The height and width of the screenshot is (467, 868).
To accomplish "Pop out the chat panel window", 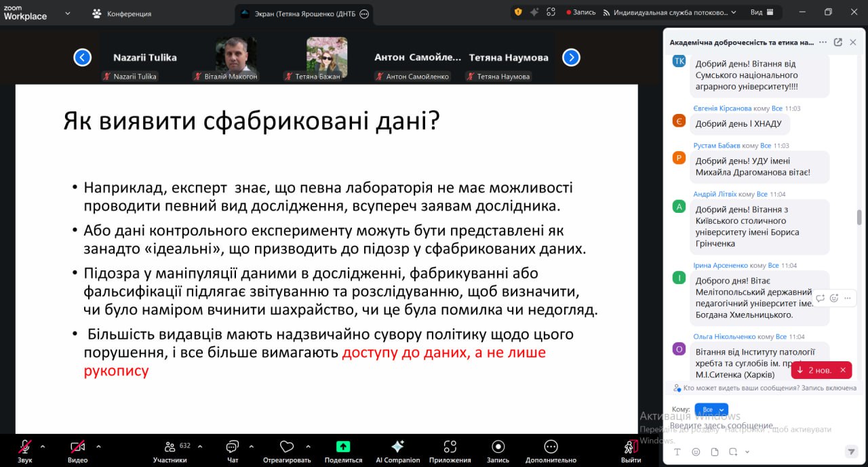I will tap(837, 42).
